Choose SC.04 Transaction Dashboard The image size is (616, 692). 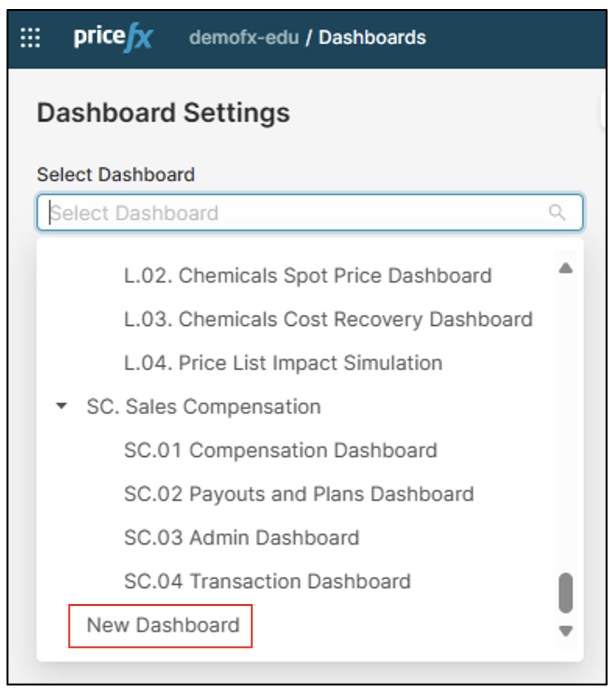(267, 581)
